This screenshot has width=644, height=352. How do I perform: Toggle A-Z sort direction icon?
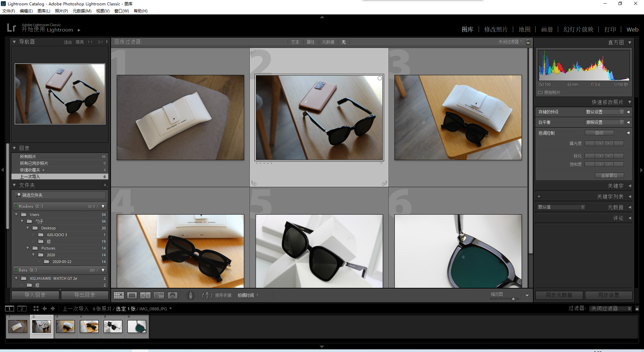207,295
